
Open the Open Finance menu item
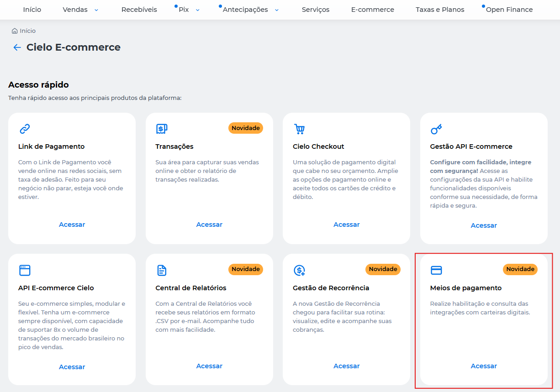coord(509,10)
